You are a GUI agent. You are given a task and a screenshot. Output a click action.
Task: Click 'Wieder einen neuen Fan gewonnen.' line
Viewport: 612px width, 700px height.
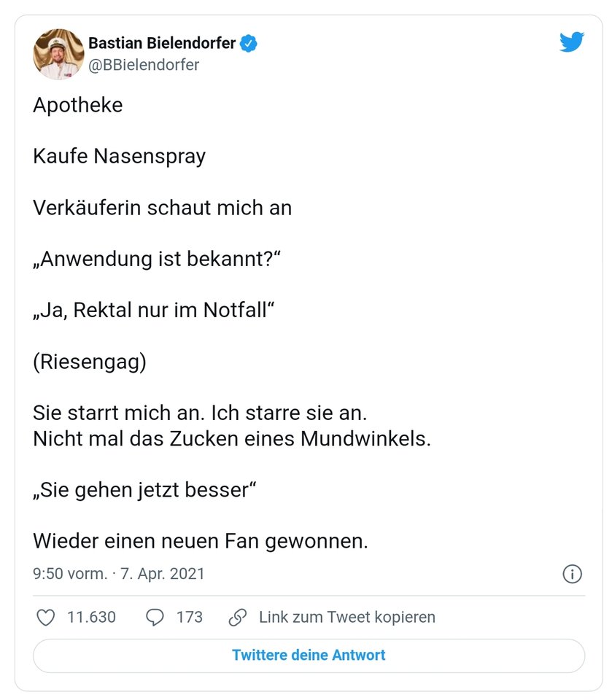pos(201,542)
